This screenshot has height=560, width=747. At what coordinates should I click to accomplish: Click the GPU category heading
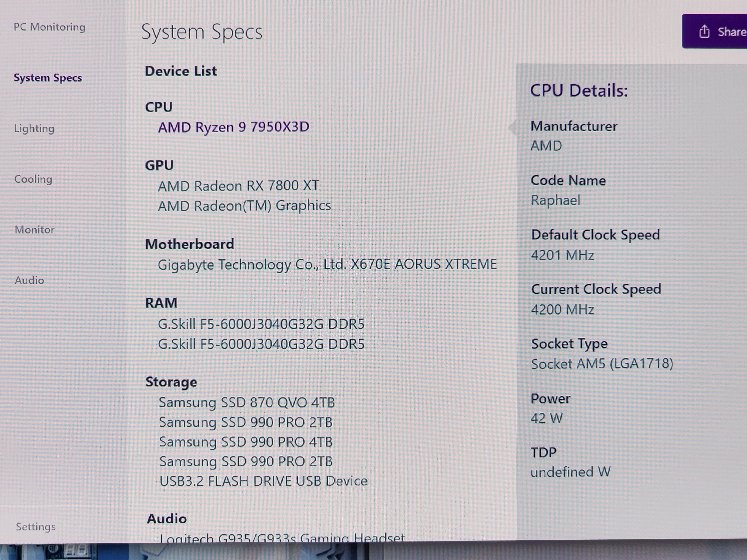pyautogui.click(x=159, y=165)
